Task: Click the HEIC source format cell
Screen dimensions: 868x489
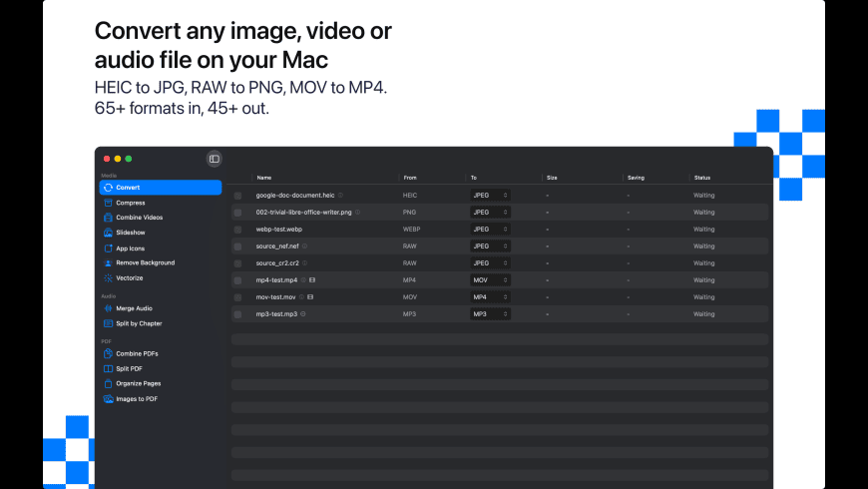Action: (410, 196)
